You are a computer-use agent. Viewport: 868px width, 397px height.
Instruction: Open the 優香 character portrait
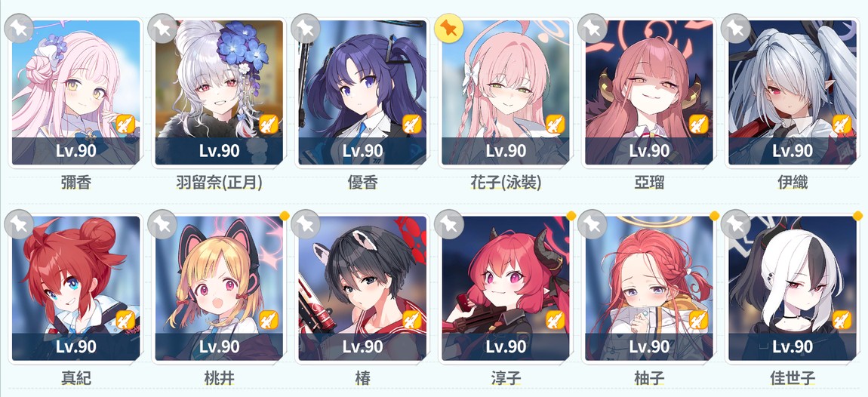point(362,93)
